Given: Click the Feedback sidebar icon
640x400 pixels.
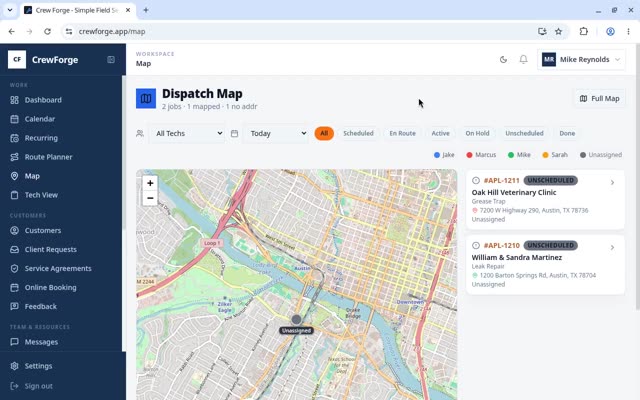Looking at the screenshot, I should [x=14, y=307].
